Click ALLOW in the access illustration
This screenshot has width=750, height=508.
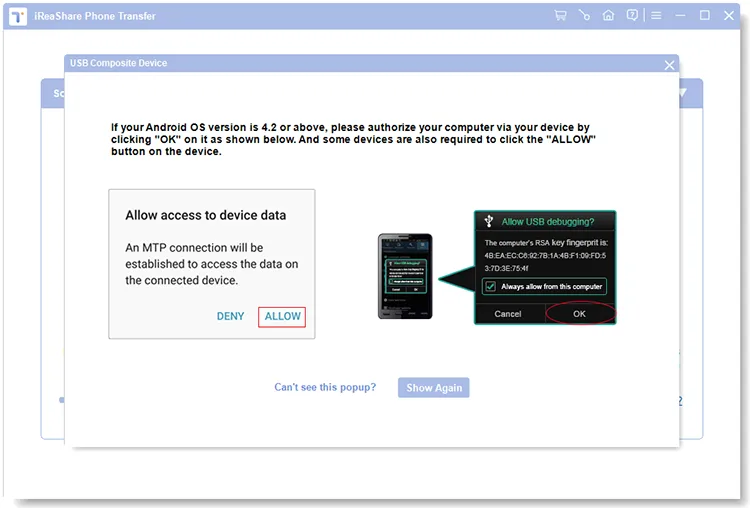coord(282,317)
